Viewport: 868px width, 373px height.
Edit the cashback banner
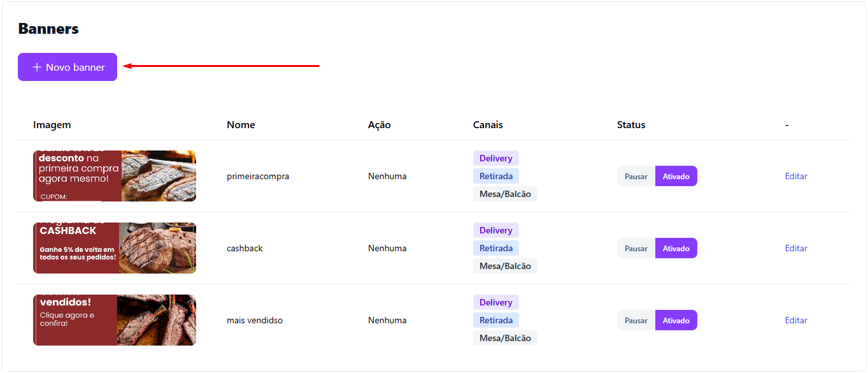796,248
